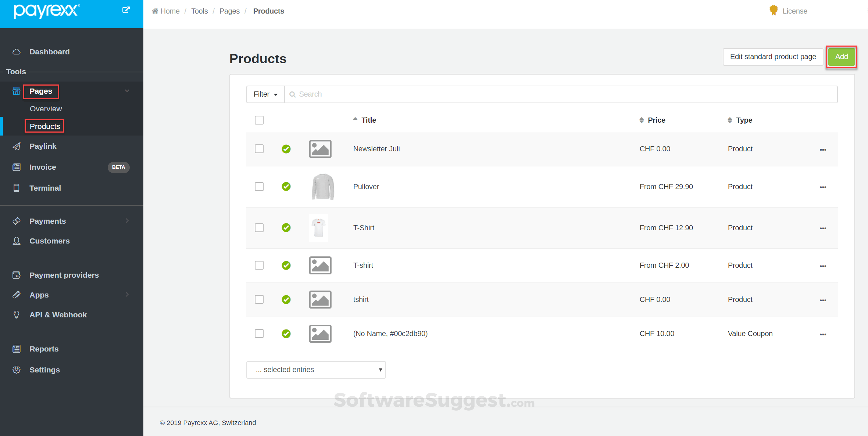Open the (No Name, #00c2db90) product title

click(390, 334)
